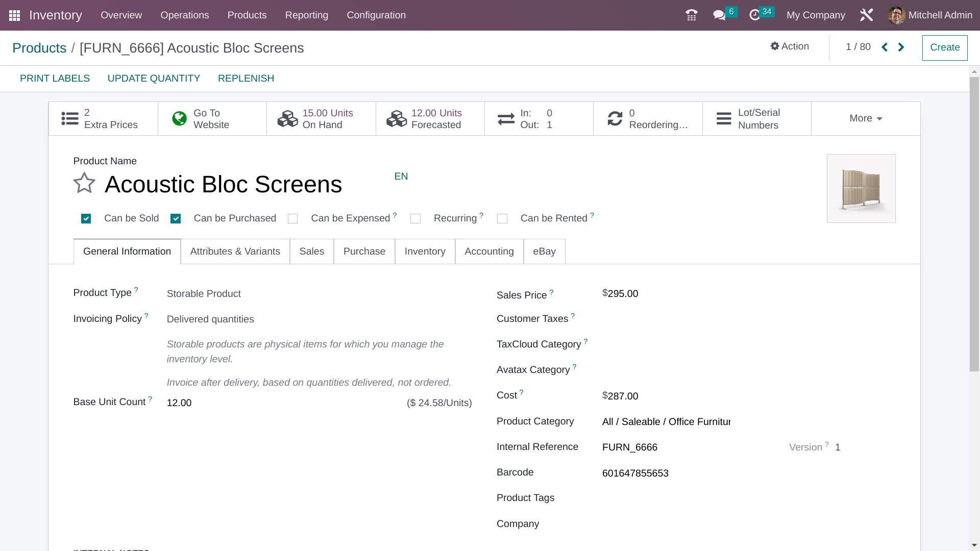
Task: Click UPDATE QUANTITY button
Action: click(x=154, y=79)
